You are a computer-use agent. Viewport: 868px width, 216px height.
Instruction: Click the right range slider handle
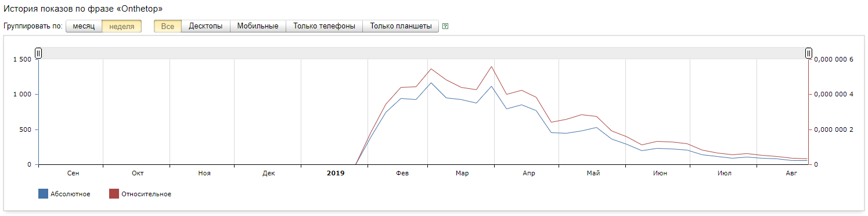tap(808, 53)
